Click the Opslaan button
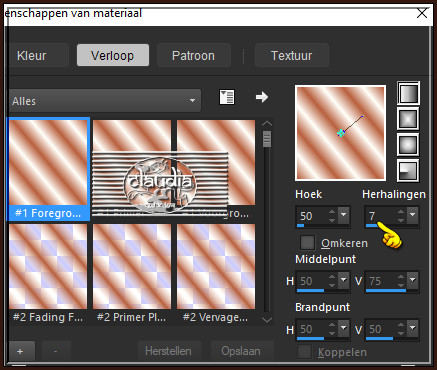The width and height of the screenshot is (437, 370). [x=241, y=351]
